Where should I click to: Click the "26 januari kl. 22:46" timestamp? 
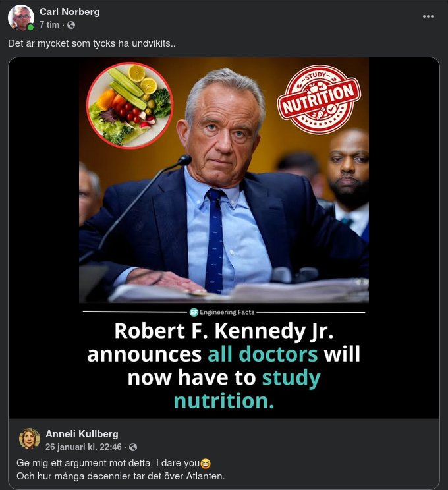click(84, 447)
